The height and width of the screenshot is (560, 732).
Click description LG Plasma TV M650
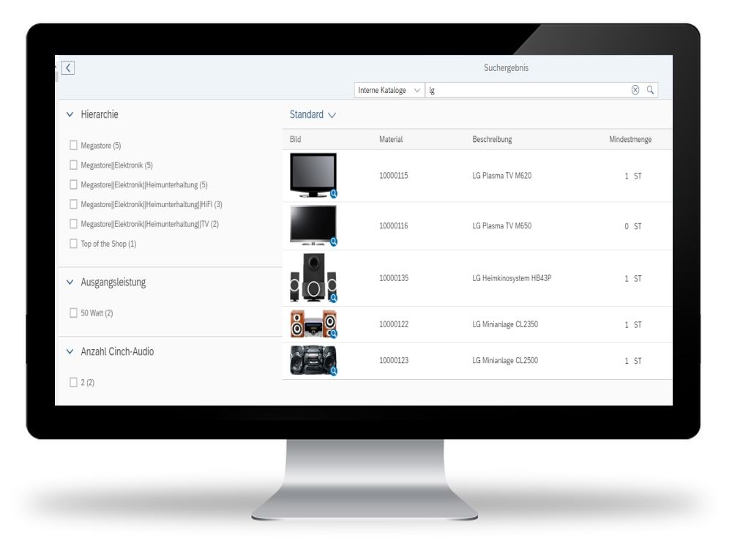pos(502,226)
